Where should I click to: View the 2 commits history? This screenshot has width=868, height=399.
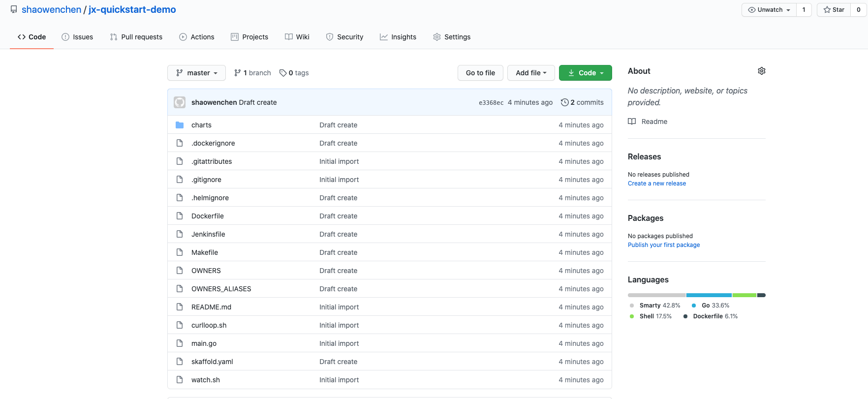[582, 102]
